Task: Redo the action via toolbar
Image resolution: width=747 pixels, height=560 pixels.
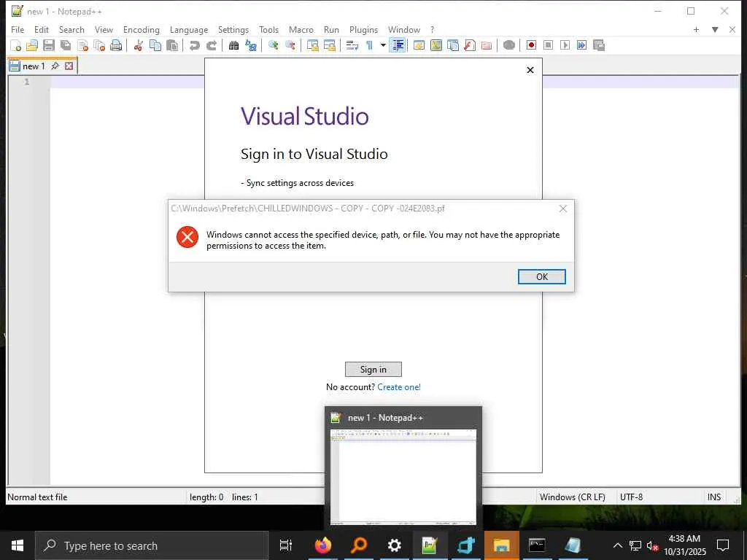Action: 211,45
